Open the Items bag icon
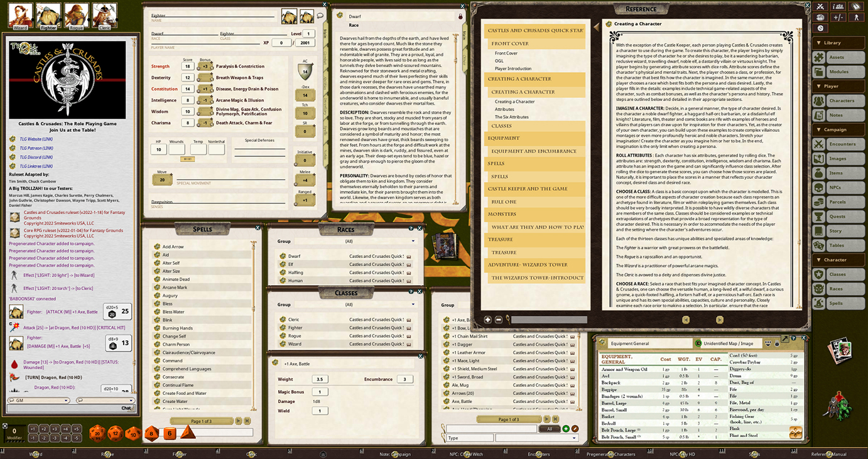 [x=819, y=173]
